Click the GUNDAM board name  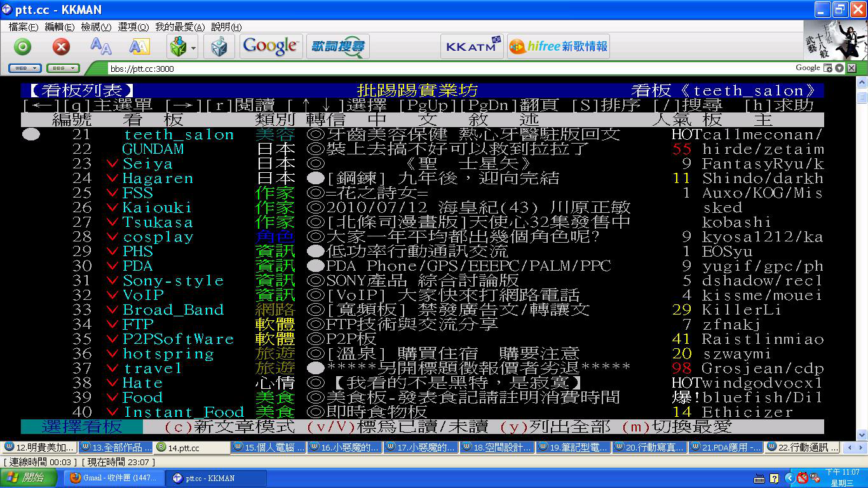point(153,149)
